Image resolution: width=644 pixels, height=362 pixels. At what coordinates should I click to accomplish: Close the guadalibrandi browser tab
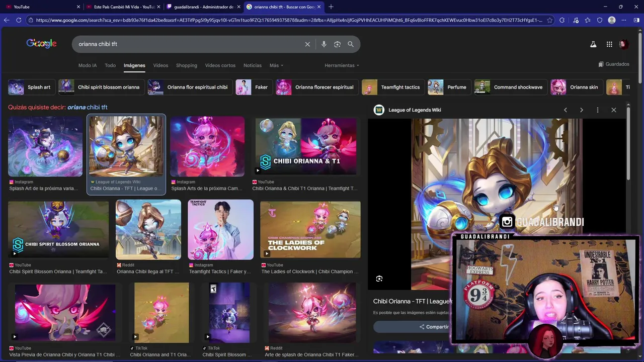click(238, 7)
